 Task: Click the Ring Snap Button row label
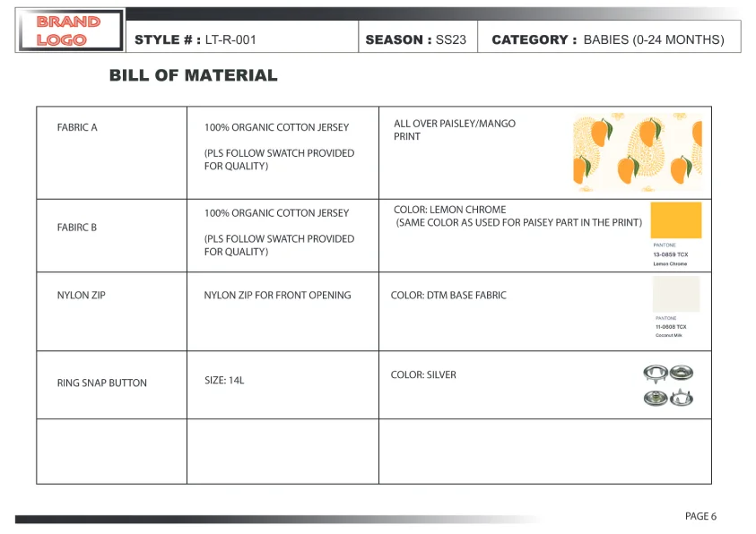coord(102,383)
